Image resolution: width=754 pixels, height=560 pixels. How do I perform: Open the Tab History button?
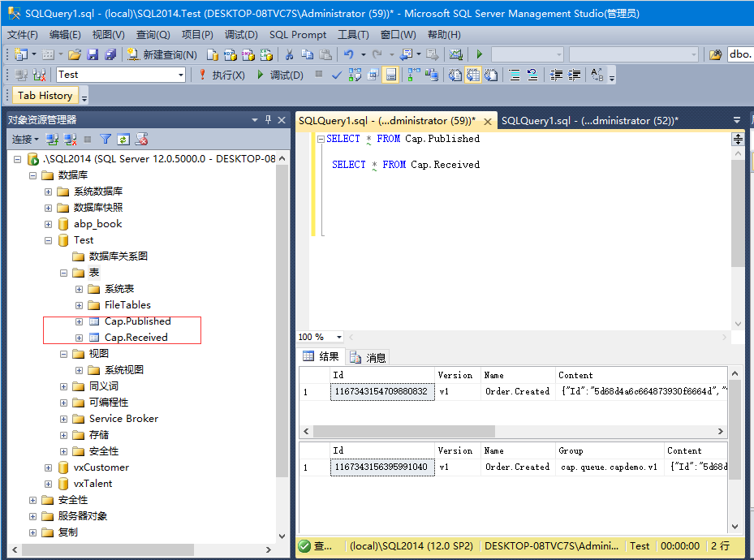tap(45, 96)
